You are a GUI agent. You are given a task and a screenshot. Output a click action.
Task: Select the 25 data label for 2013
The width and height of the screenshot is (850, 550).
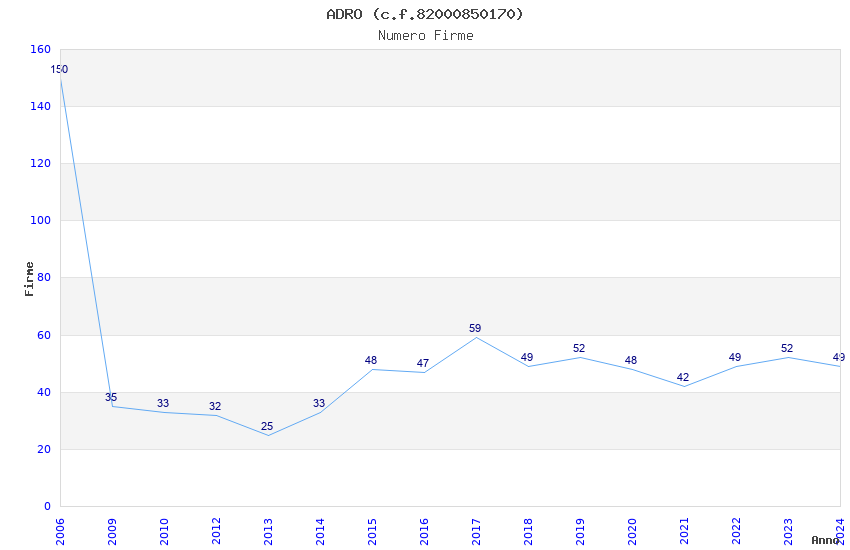tap(267, 426)
